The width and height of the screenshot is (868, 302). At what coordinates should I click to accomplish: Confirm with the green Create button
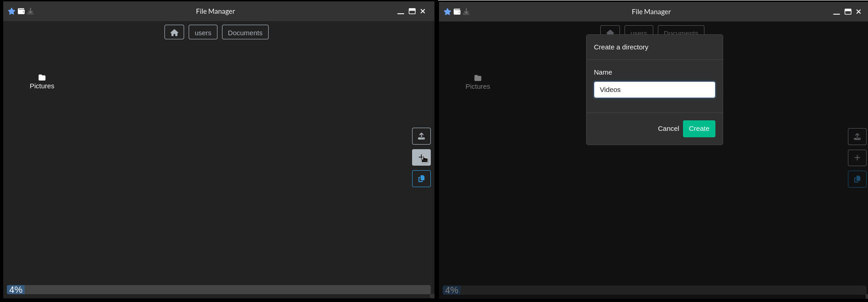tap(699, 129)
